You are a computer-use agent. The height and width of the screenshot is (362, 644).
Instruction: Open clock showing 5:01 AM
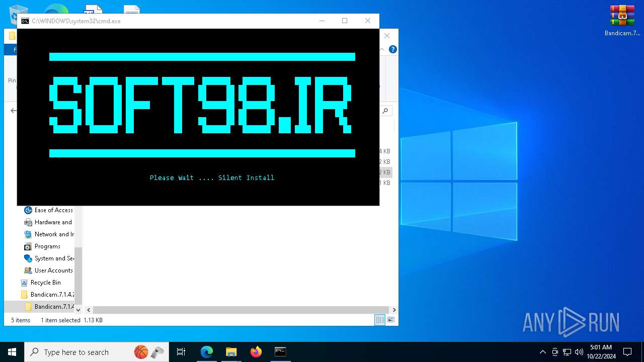click(x=601, y=352)
